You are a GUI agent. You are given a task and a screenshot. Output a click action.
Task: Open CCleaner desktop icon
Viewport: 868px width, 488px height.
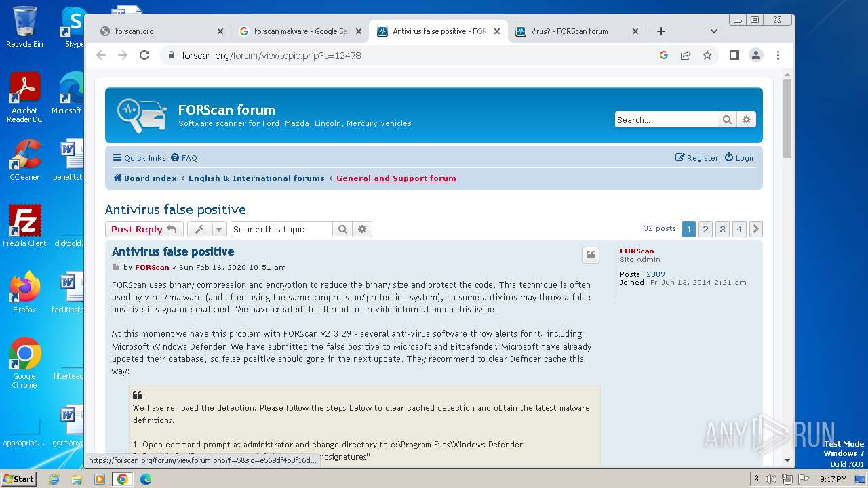pyautogui.click(x=24, y=160)
